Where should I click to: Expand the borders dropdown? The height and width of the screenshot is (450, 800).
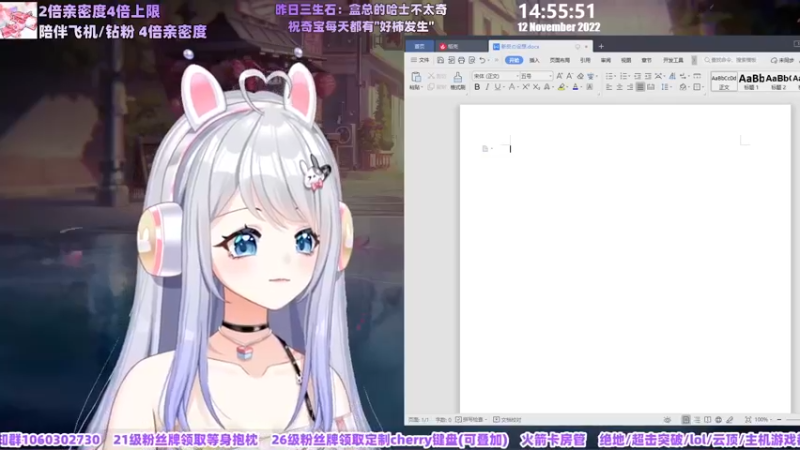(x=703, y=87)
